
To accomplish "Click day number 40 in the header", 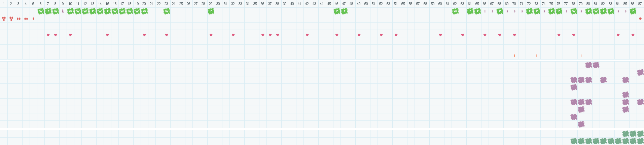I will (x=292, y=4).
